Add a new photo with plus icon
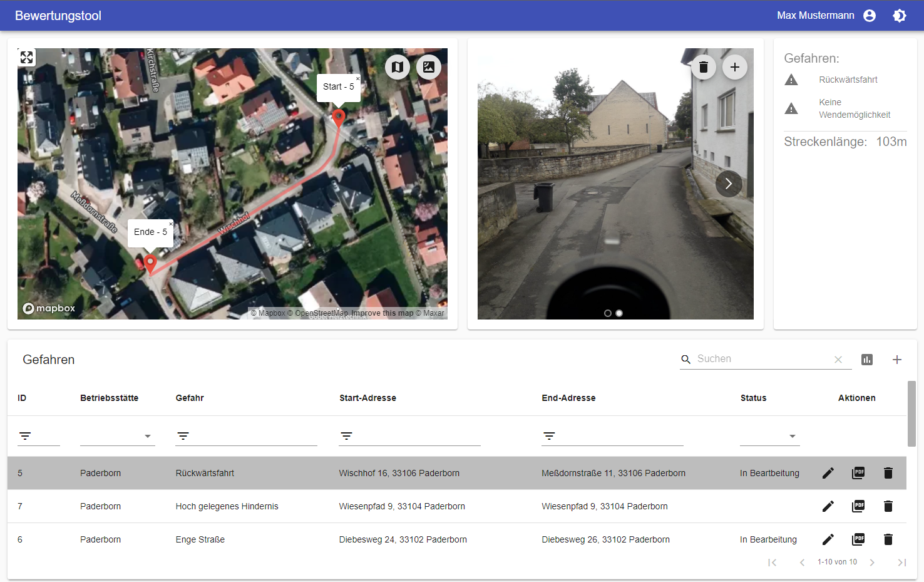The width and height of the screenshot is (924, 582). click(x=735, y=67)
